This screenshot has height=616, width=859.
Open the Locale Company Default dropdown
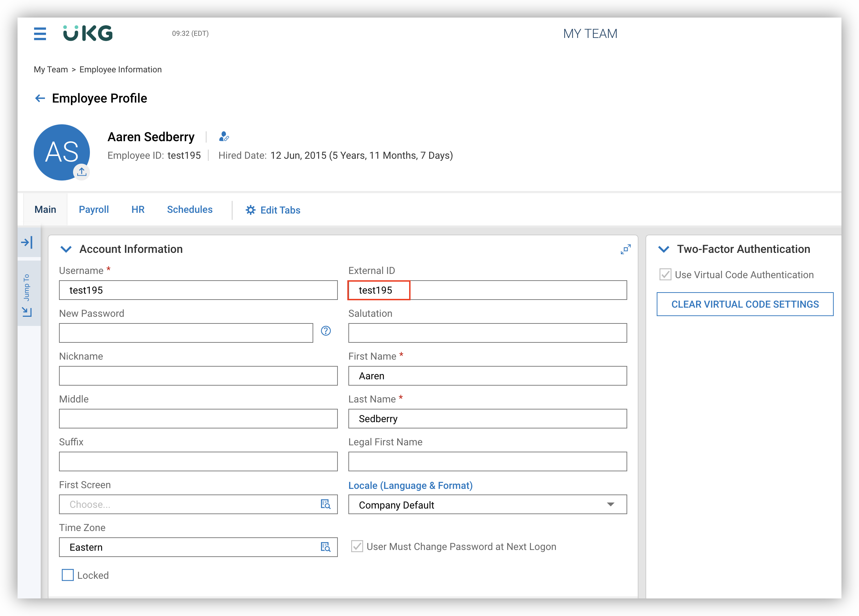click(x=487, y=505)
